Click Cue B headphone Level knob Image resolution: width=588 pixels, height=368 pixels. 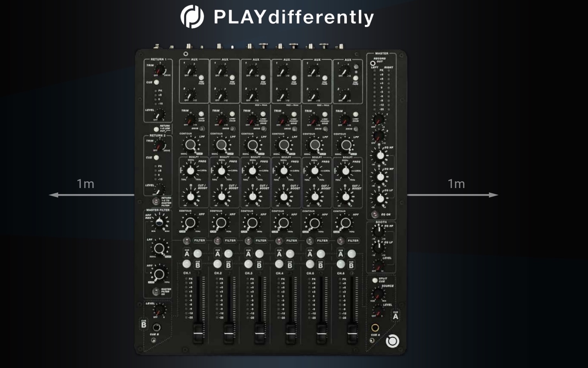(159, 310)
